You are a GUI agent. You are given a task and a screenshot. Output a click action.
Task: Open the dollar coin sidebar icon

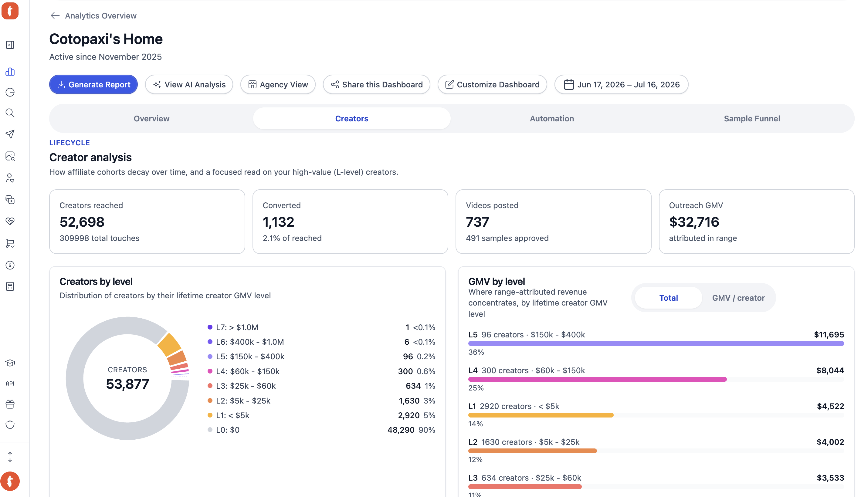pos(10,265)
